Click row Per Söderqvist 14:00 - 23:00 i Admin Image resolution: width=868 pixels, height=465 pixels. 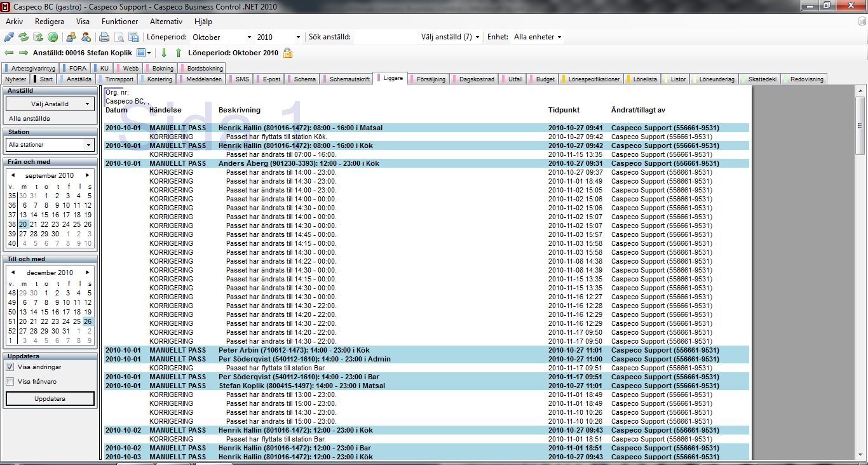point(426,359)
